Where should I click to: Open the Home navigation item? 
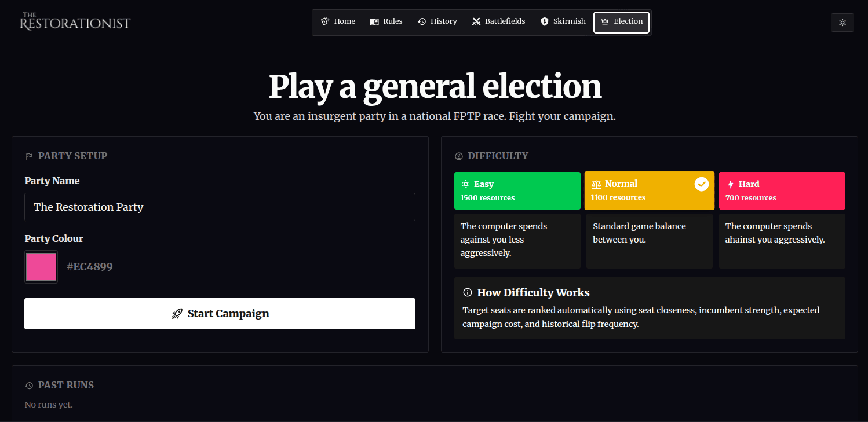(338, 21)
